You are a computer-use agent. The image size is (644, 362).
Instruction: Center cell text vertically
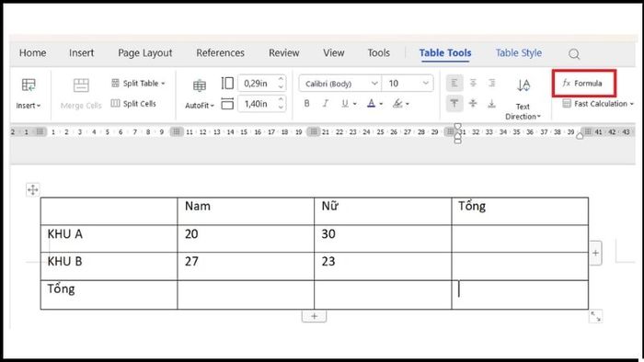tap(473, 103)
